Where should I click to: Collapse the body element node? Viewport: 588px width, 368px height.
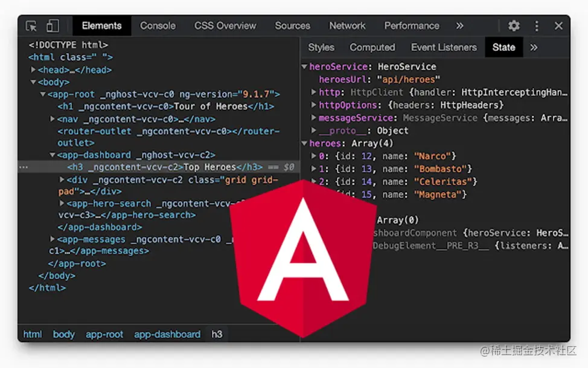click(x=33, y=82)
